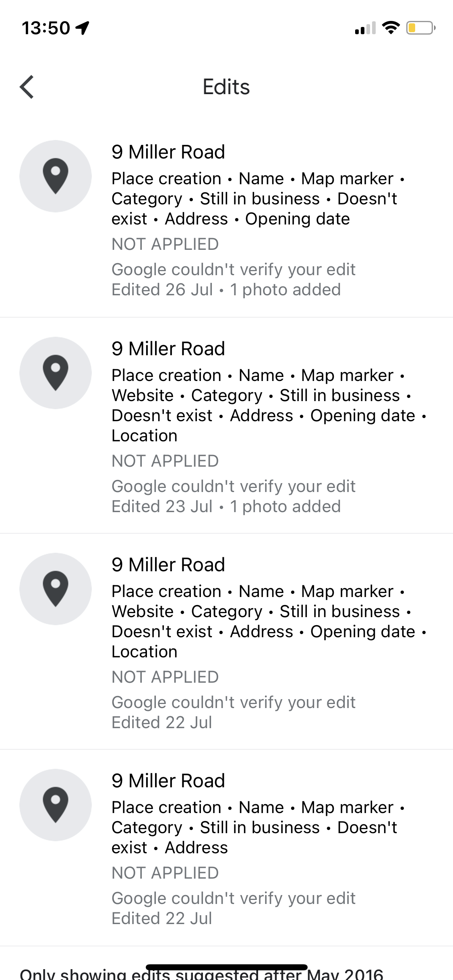This screenshot has width=453, height=980.
Task: Open 9 Miller Road title of 23 Jul edit
Action: coord(168,349)
